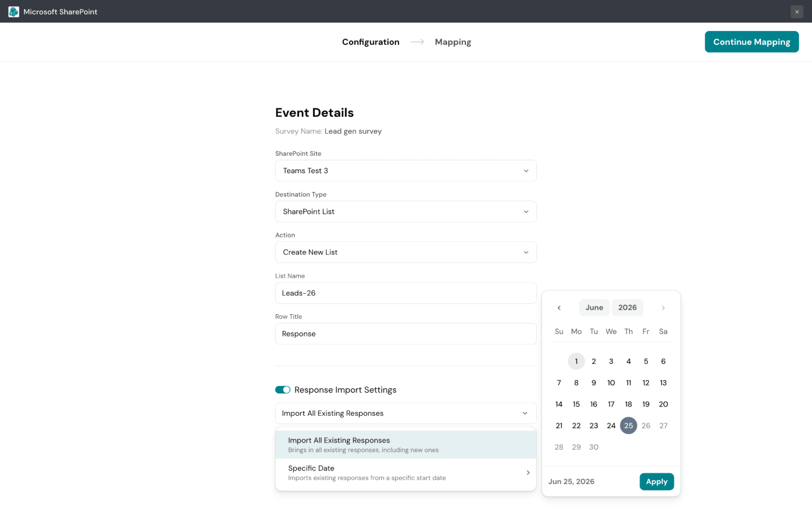Select June 13 in calendar

(x=663, y=383)
